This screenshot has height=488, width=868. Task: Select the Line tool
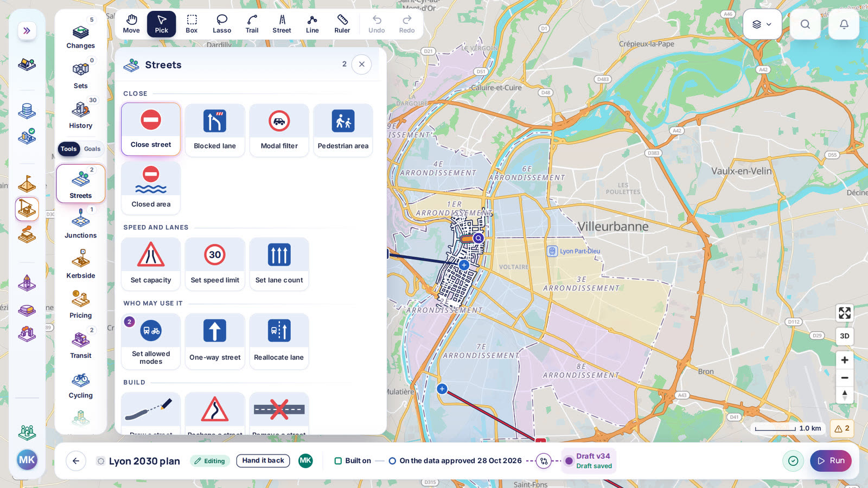[x=312, y=24]
